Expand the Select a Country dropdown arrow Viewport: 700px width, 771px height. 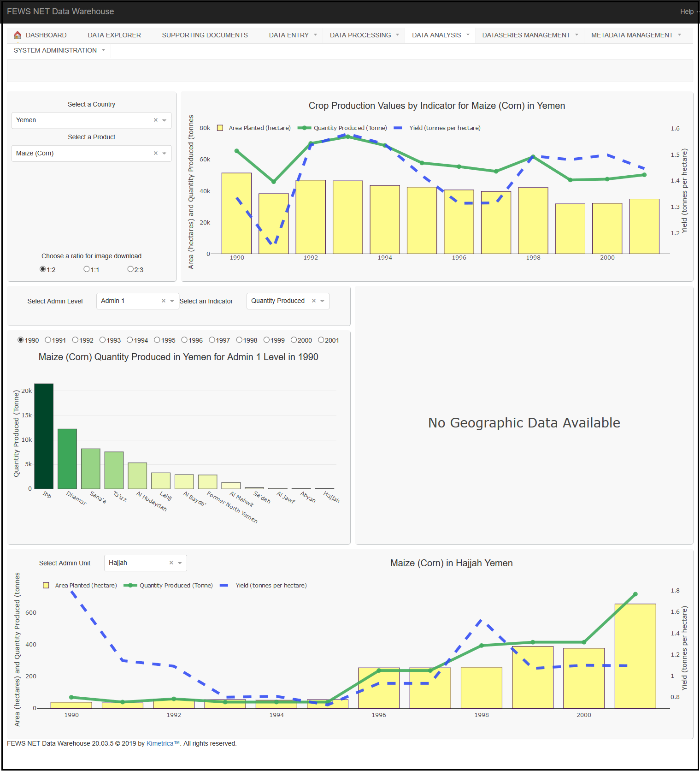[x=165, y=120]
